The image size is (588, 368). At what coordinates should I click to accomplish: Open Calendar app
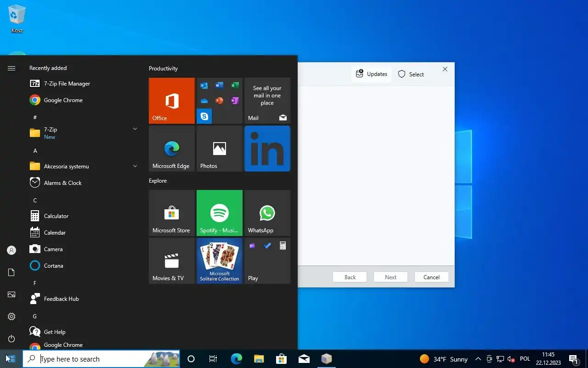point(84,233)
